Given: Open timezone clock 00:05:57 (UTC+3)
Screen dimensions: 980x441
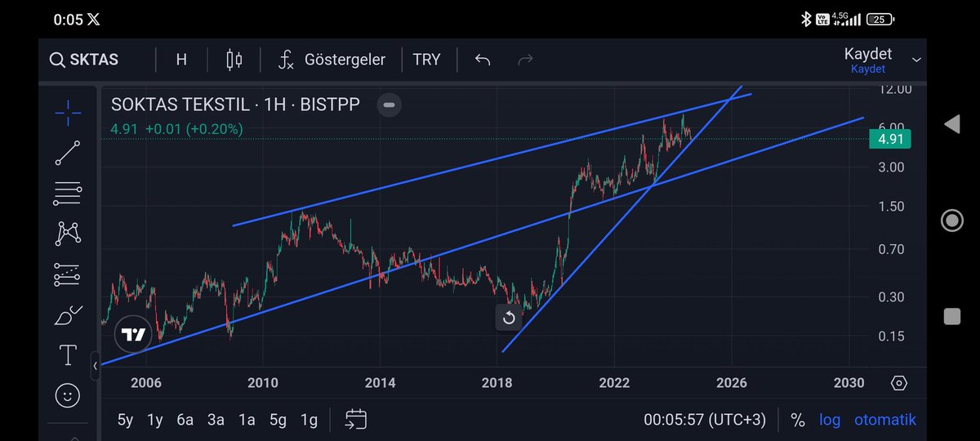Looking at the screenshot, I should click(x=705, y=420).
